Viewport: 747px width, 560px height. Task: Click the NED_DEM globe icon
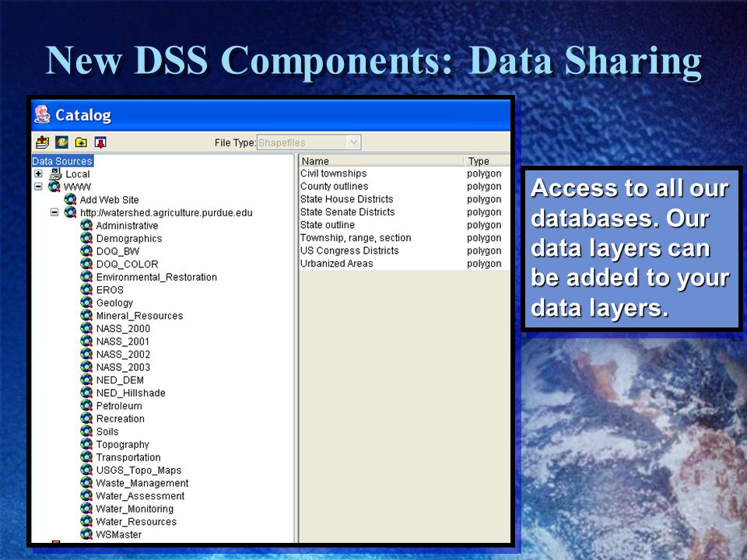pyautogui.click(x=86, y=379)
